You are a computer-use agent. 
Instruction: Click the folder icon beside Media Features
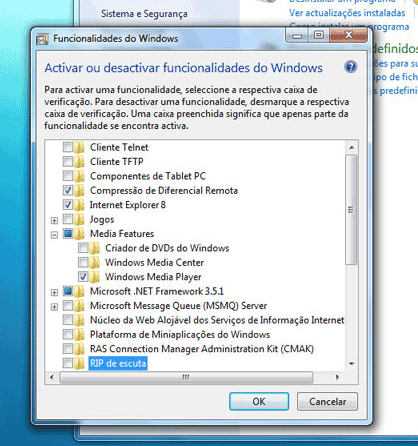[x=79, y=234]
